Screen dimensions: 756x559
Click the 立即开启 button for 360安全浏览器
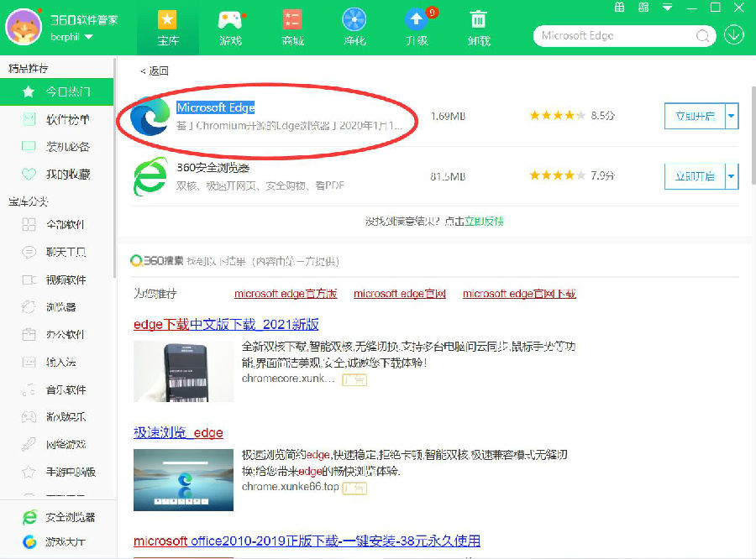(695, 176)
